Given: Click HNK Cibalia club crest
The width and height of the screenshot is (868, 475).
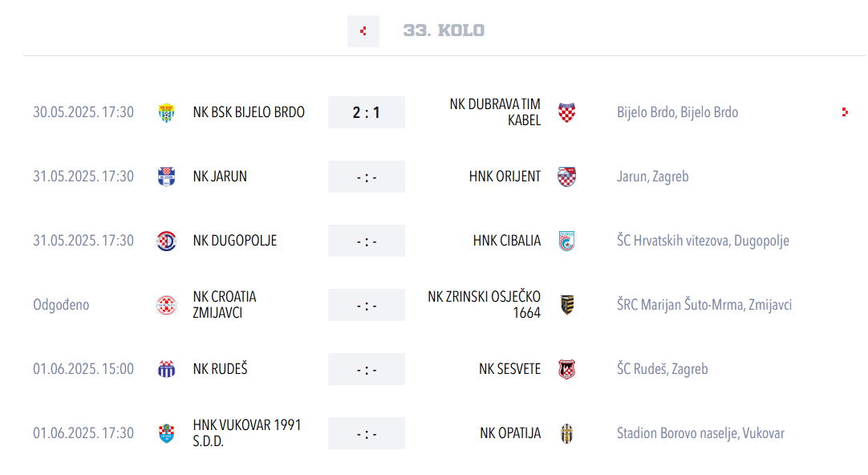Looking at the screenshot, I should coord(566,241).
